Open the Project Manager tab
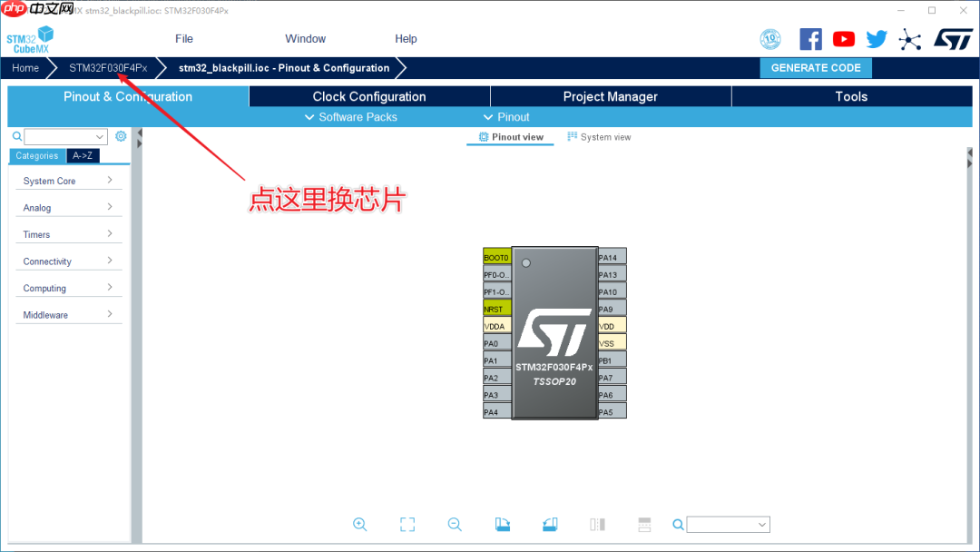The image size is (980, 552). tap(610, 96)
